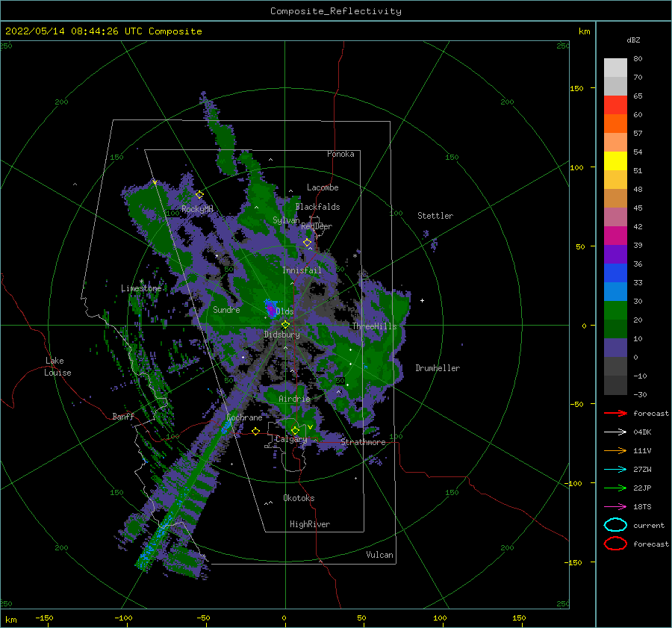Click the Stettler city label
672x628 pixels.
click(435, 216)
